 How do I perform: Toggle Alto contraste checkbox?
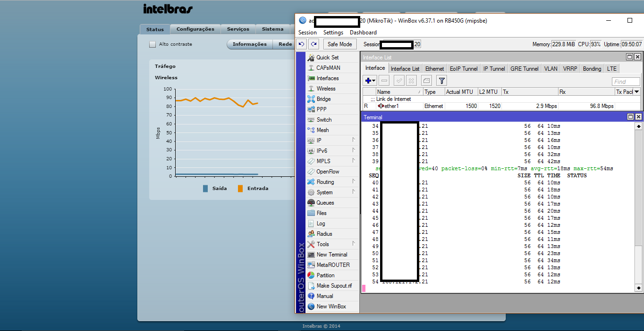[x=153, y=44]
